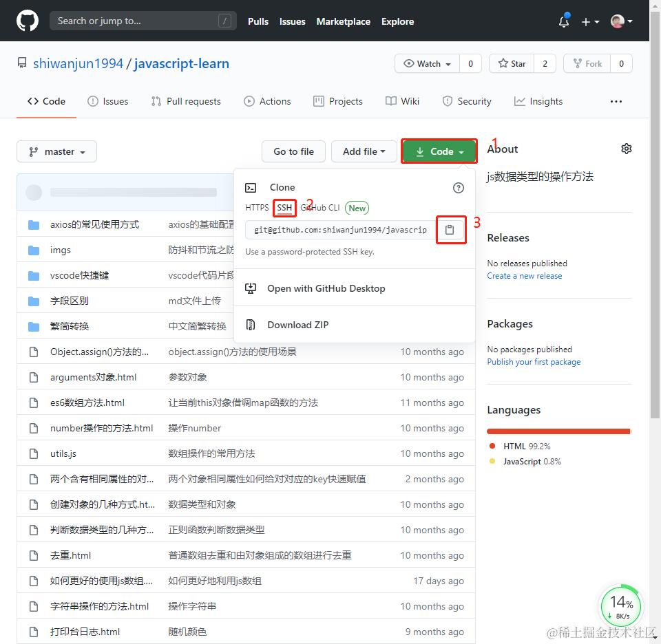Open Pulls in the top navigation

click(258, 21)
